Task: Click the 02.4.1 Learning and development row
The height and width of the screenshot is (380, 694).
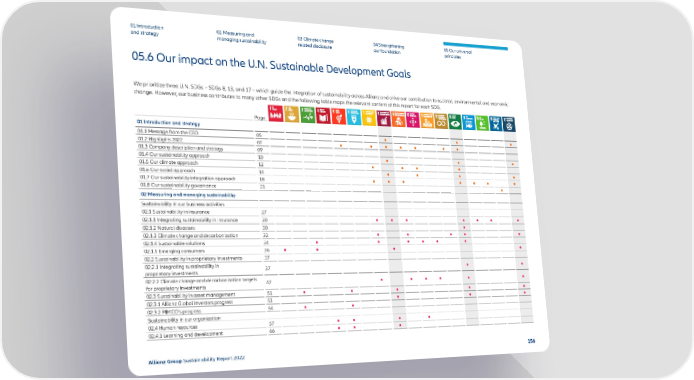Action: [212, 334]
